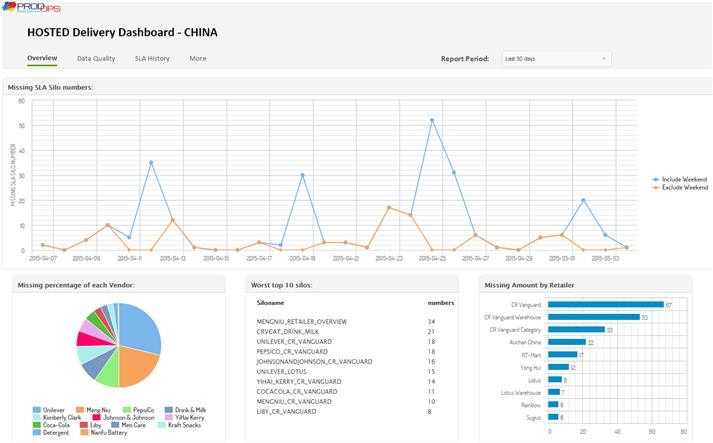The width and height of the screenshot is (713, 443).
Task: Toggle Men Care in the pie legend
Action: [x=129, y=425]
